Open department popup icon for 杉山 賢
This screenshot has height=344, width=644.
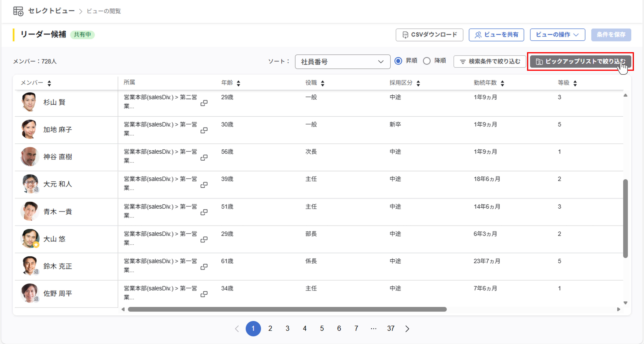(x=204, y=103)
